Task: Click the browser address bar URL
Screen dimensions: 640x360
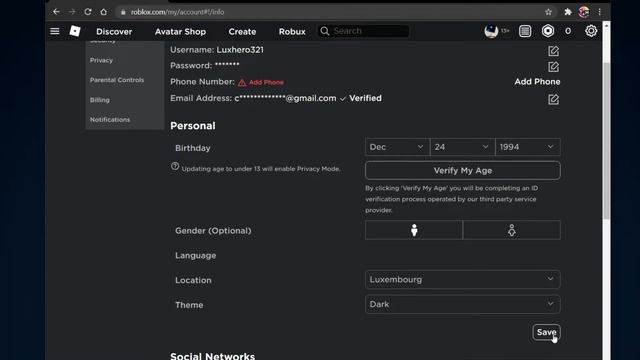Action: coord(177,12)
